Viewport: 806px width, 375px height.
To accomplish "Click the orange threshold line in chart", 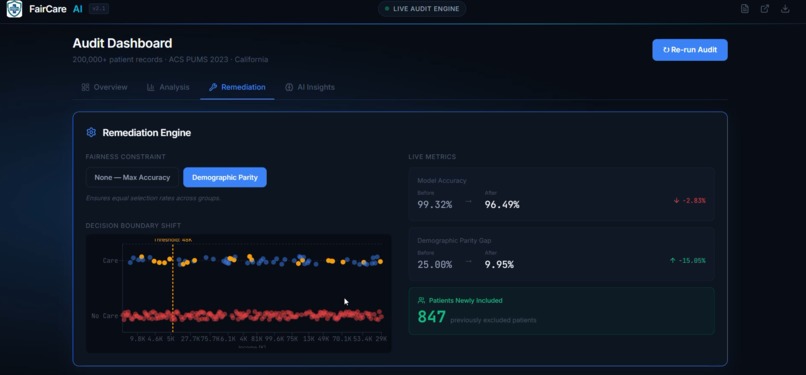I will pos(173,288).
